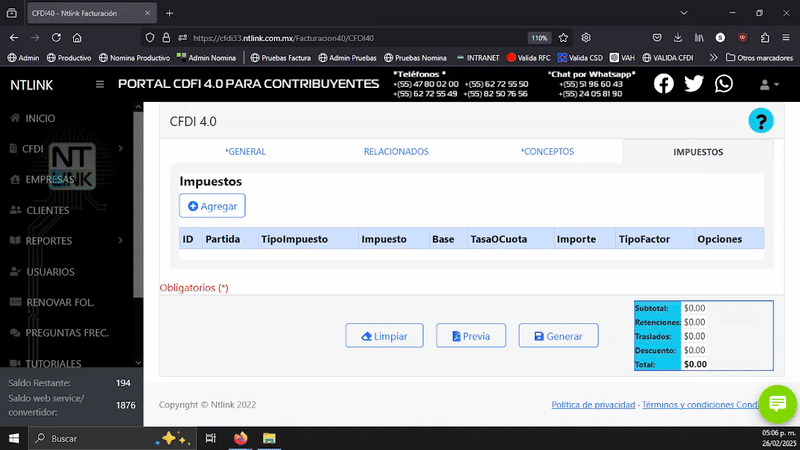Open USUARIOS in the sidebar
The width and height of the screenshot is (800, 450).
pos(42,272)
